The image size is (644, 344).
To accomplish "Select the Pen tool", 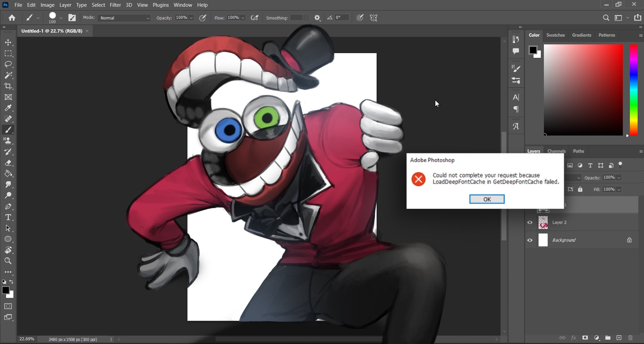I will point(8,206).
